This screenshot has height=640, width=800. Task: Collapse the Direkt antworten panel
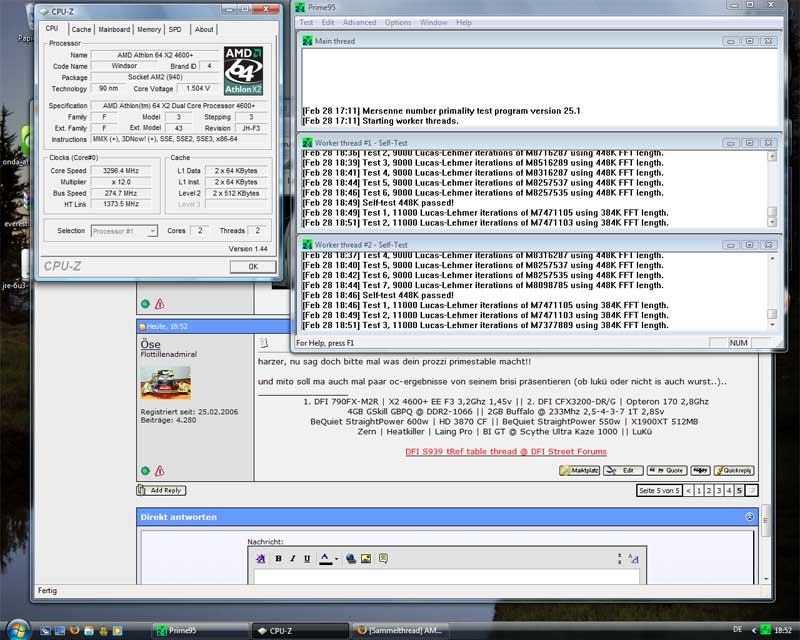pos(749,516)
